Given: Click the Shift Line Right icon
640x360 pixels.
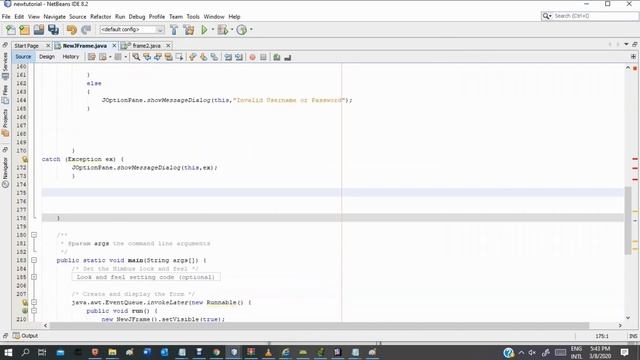Looking at the screenshot, I should tap(239, 57).
